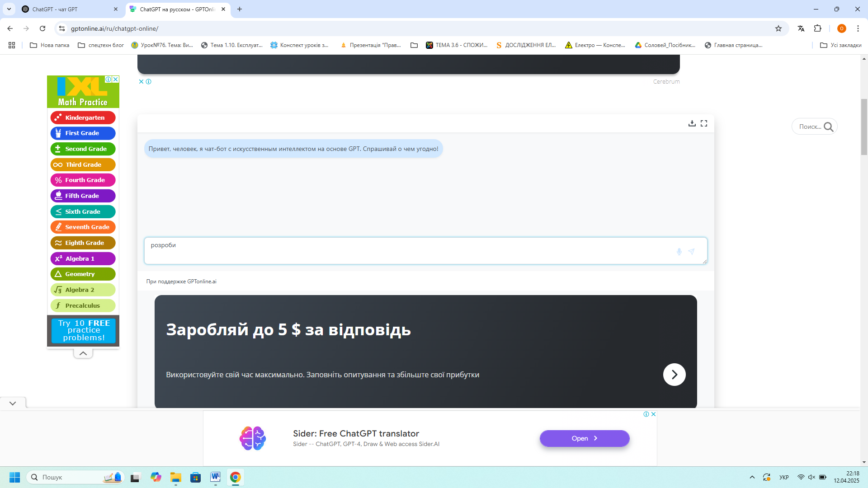
Task: Collapse the side ad with up chevron
Action: pyautogui.click(x=83, y=353)
